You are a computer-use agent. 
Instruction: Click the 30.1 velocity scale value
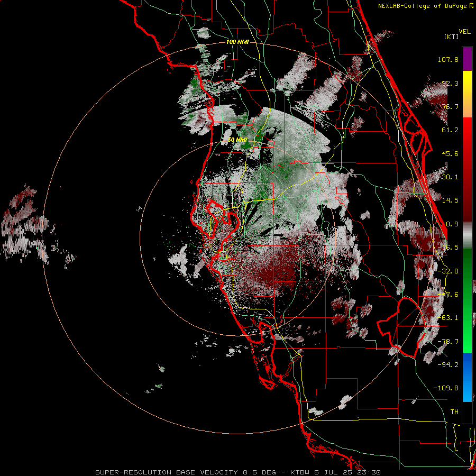click(x=450, y=177)
